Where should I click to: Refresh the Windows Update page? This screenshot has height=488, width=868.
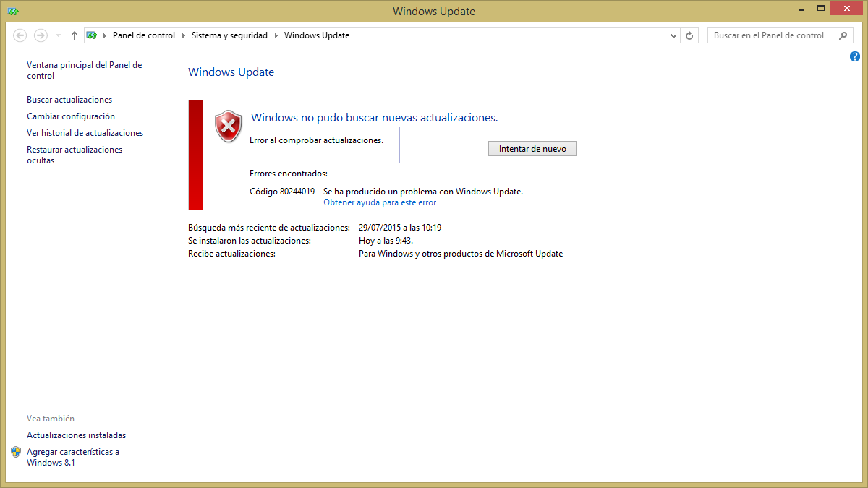click(x=690, y=35)
